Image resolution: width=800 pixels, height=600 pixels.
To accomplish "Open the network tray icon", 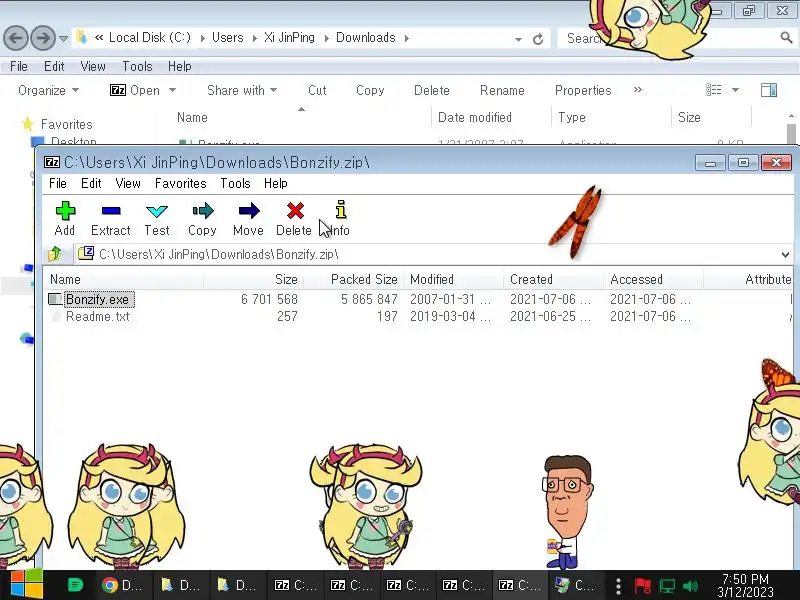I will pyautogui.click(x=667, y=585).
